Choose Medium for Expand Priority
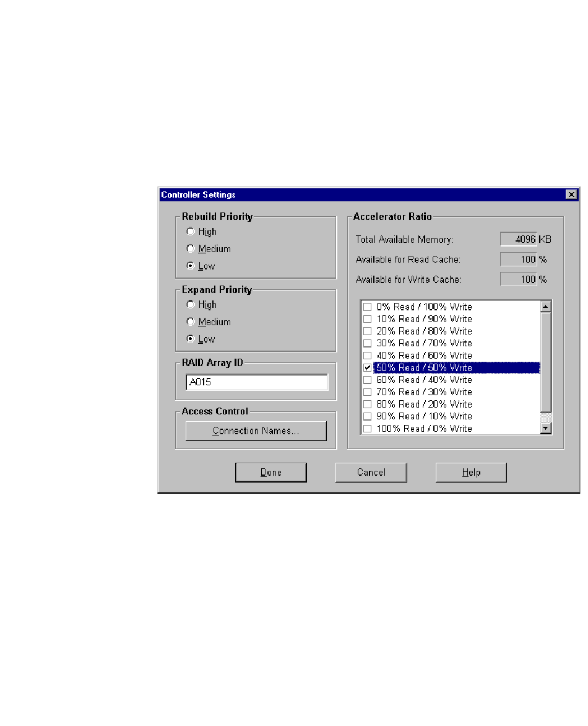The height and width of the screenshot is (726, 588). click(191, 322)
